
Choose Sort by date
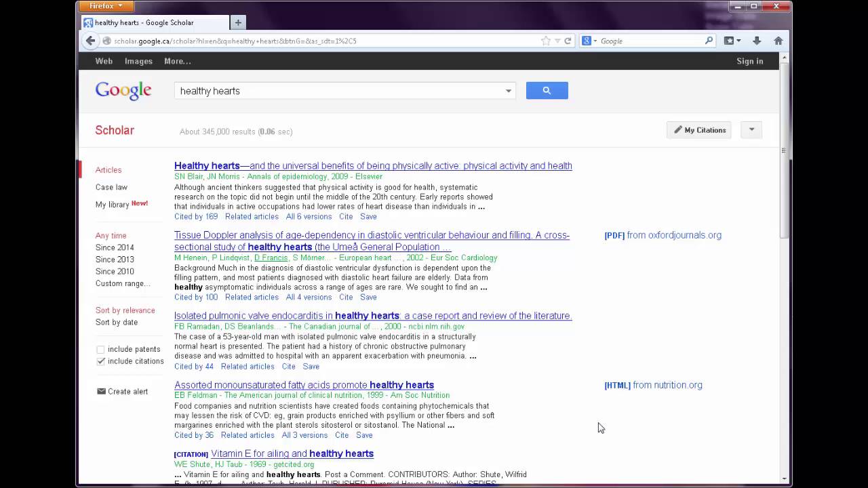tap(117, 323)
